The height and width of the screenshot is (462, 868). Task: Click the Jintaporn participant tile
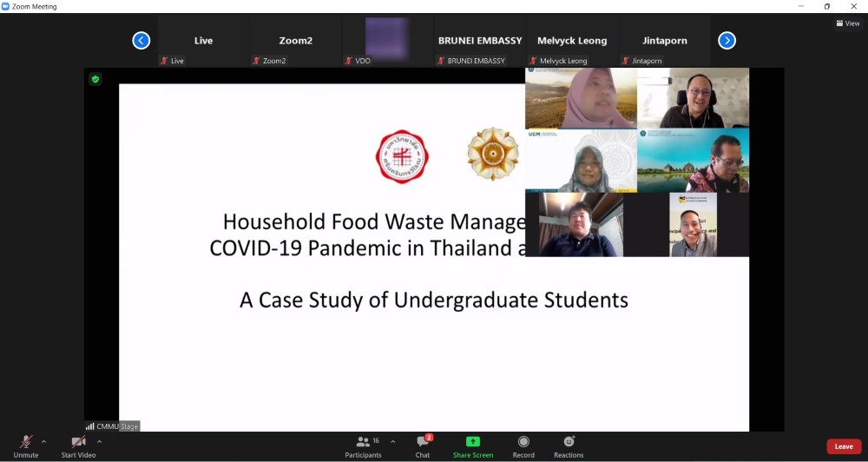(x=664, y=41)
